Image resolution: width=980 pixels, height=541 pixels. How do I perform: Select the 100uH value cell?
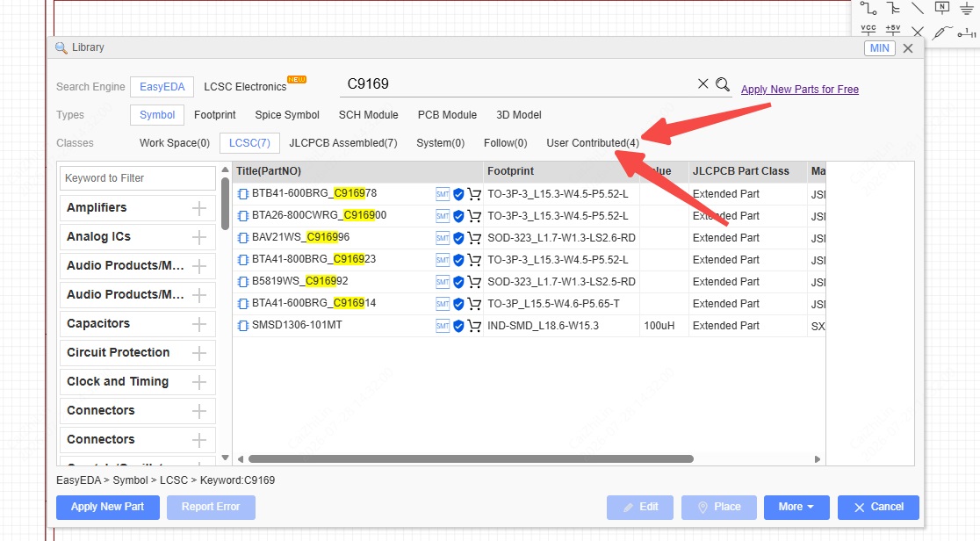coord(664,326)
